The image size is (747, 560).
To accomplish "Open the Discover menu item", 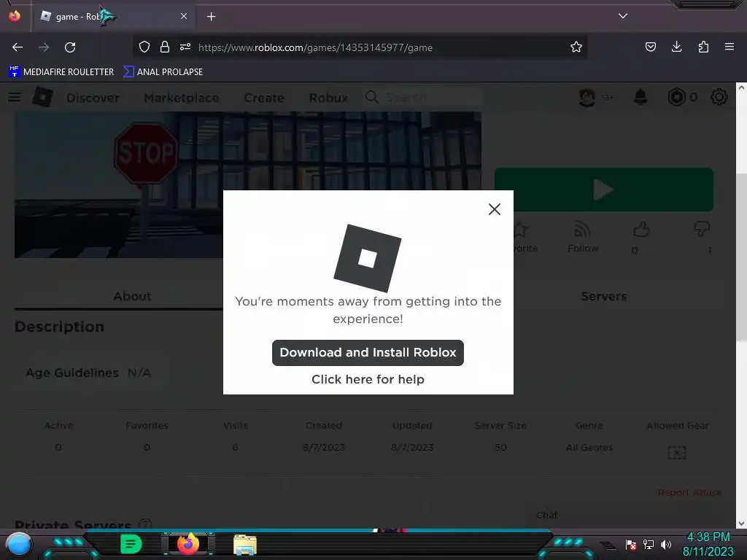I will (93, 98).
